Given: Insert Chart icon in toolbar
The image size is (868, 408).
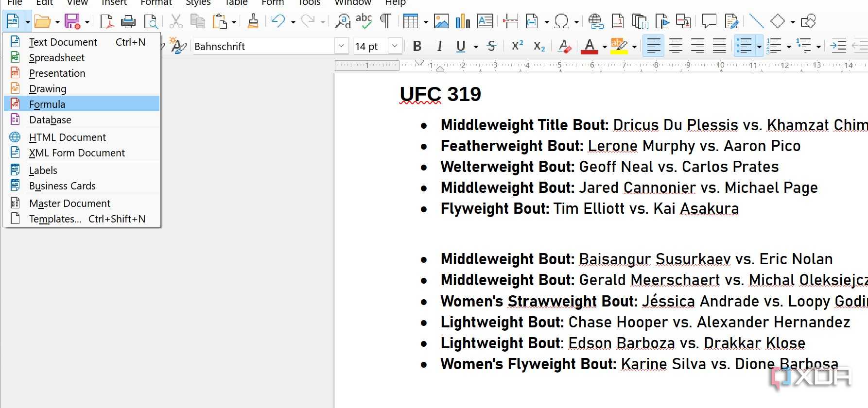Looking at the screenshot, I should [463, 21].
